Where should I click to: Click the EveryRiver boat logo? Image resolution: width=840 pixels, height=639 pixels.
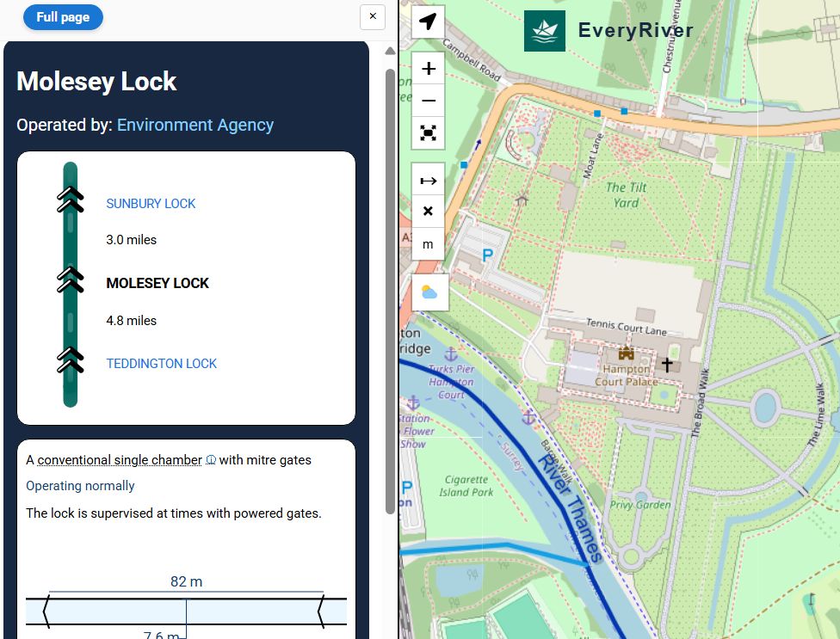(545, 31)
